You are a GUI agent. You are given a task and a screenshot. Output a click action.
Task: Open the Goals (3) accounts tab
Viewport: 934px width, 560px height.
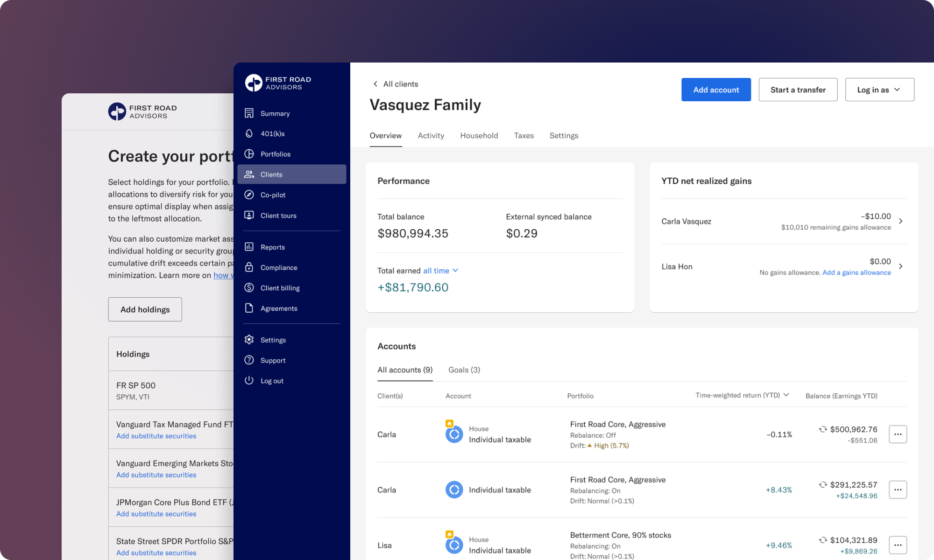tap(464, 370)
